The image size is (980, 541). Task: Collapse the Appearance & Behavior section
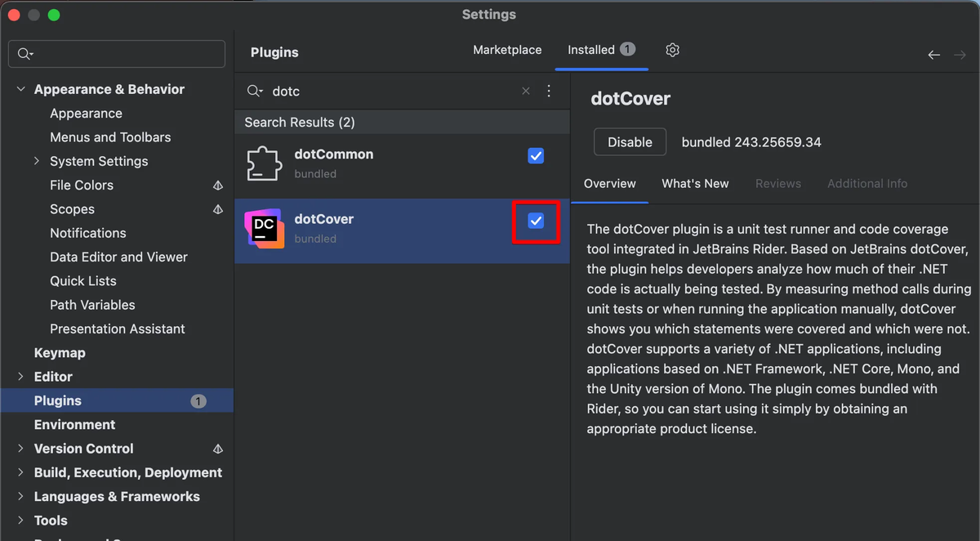click(x=21, y=89)
